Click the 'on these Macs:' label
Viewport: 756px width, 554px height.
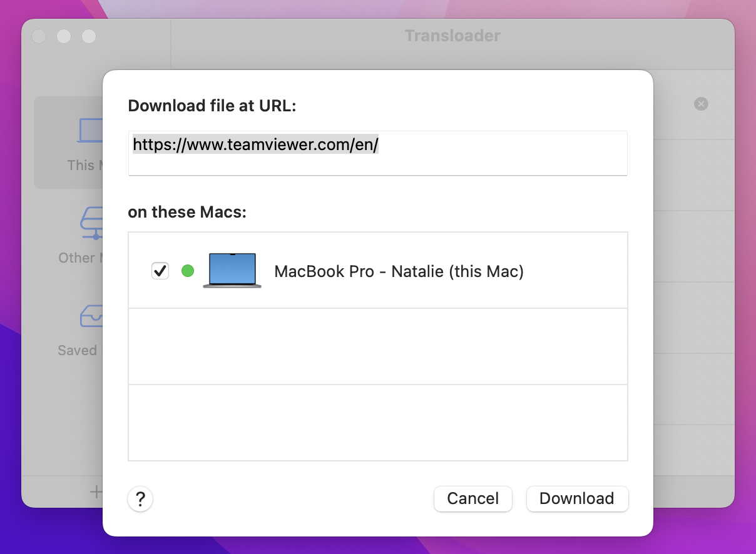point(187,212)
